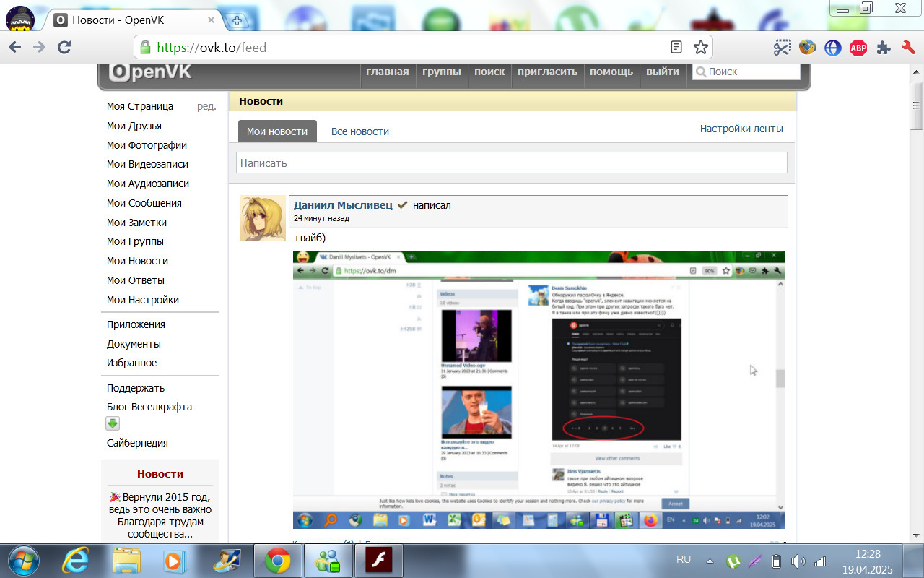
Task: Open volume control in system tray
Action: click(798, 561)
